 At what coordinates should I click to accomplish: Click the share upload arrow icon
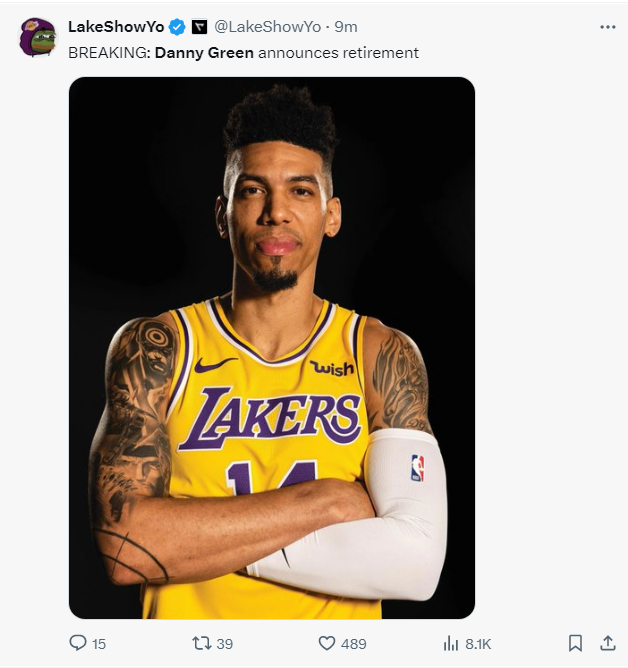point(607,643)
